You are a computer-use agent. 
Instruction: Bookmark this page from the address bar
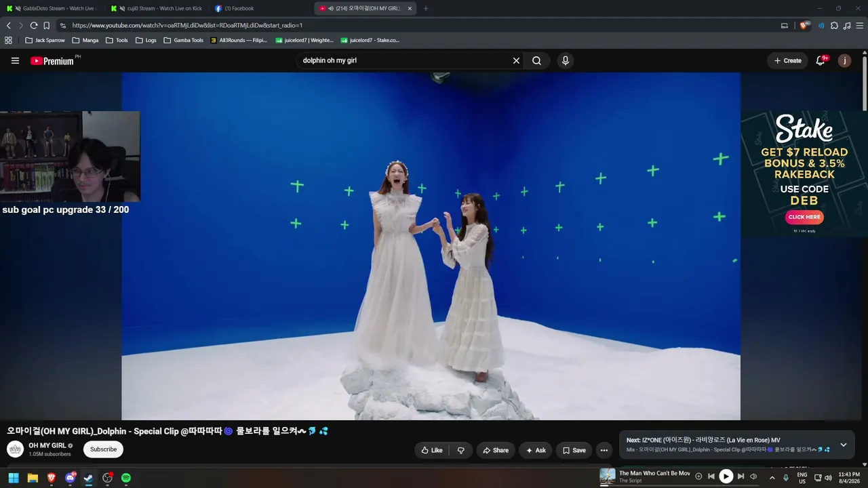coord(47,25)
